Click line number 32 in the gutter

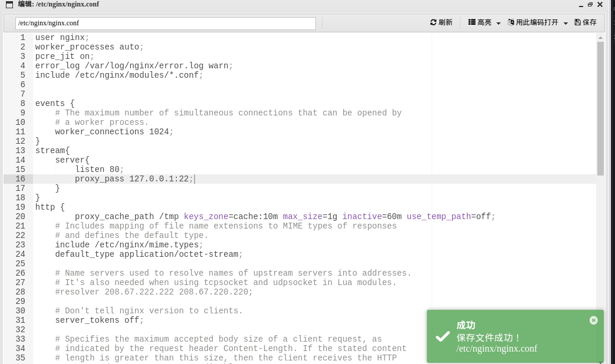coord(21,329)
